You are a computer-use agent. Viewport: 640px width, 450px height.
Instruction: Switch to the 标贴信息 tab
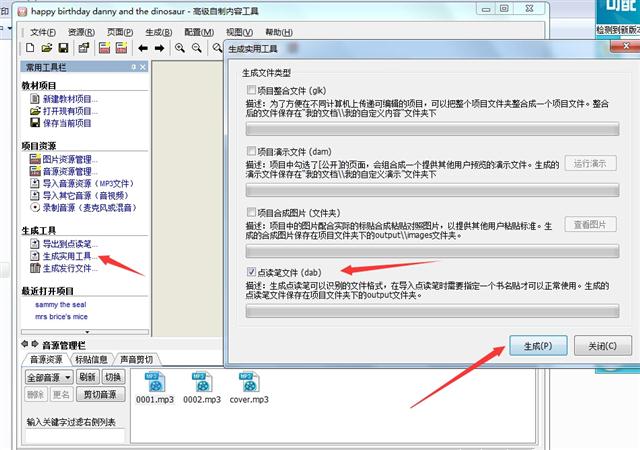pyautogui.click(x=92, y=359)
